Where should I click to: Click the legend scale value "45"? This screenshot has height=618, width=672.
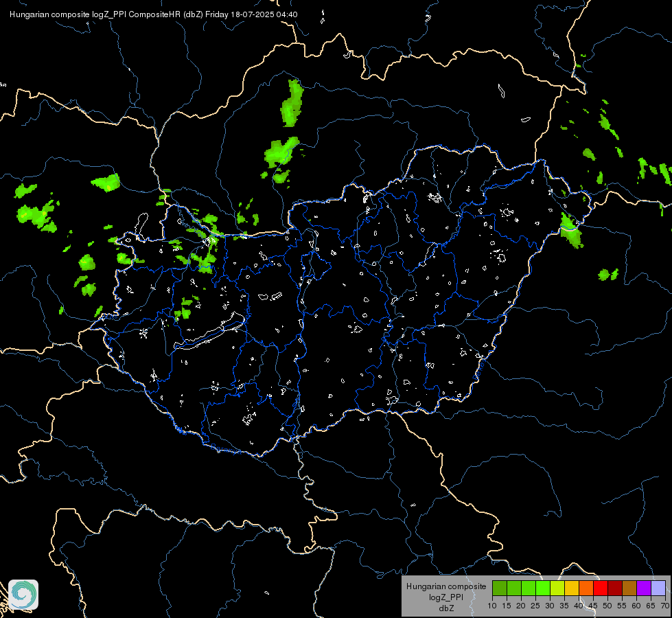(592, 606)
